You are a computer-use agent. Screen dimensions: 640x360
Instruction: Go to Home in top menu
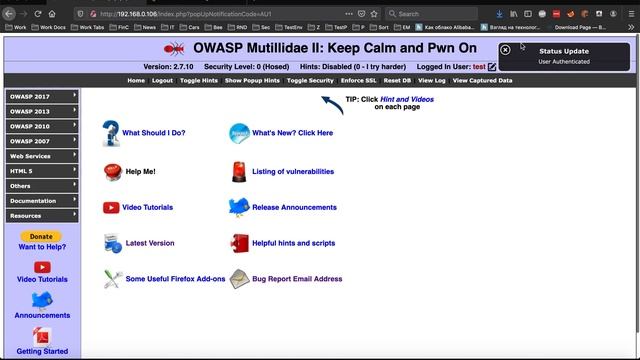(x=136, y=80)
